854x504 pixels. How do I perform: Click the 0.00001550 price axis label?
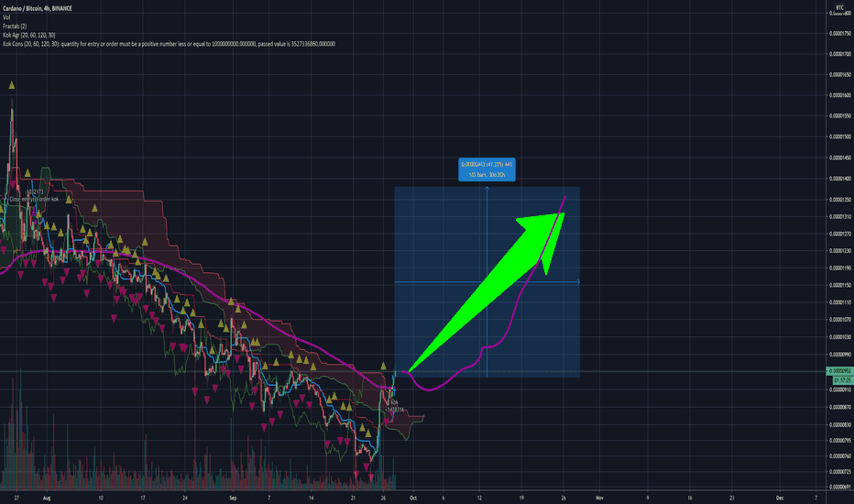tap(840, 116)
